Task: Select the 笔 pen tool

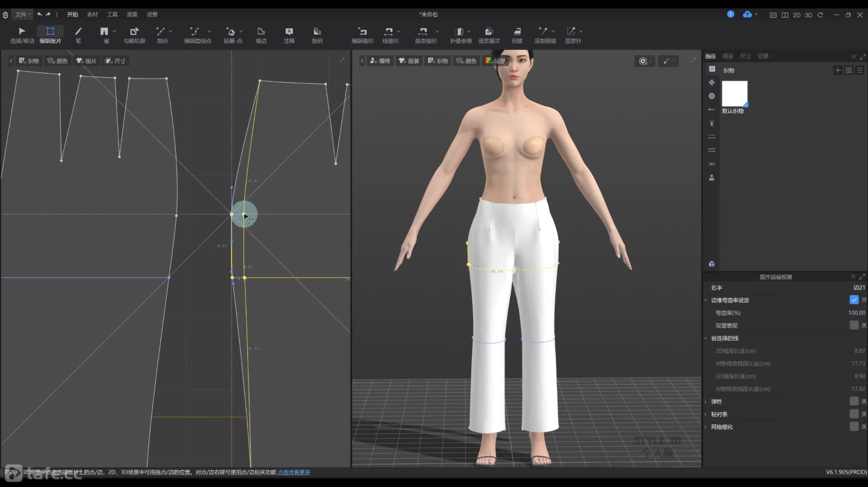Action: pyautogui.click(x=78, y=35)
